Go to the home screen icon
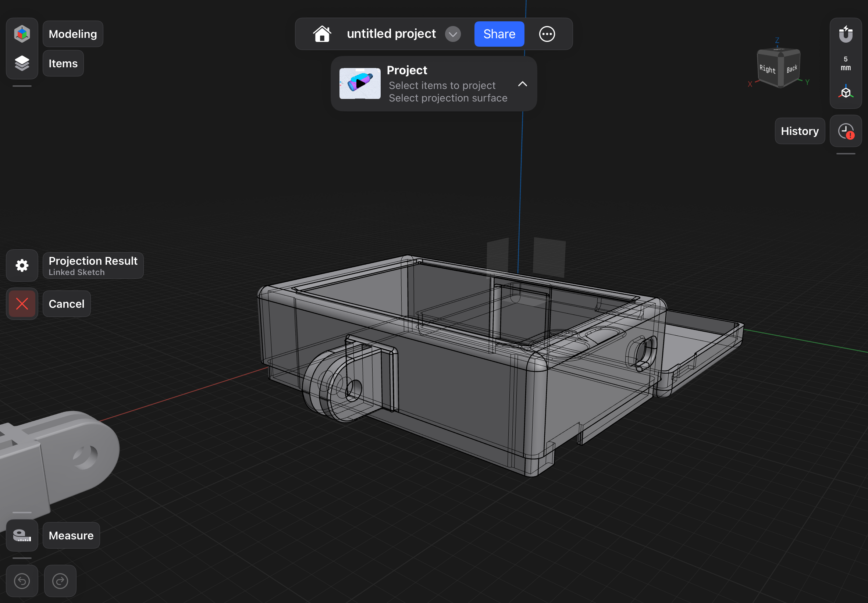 tap(322, 34)
